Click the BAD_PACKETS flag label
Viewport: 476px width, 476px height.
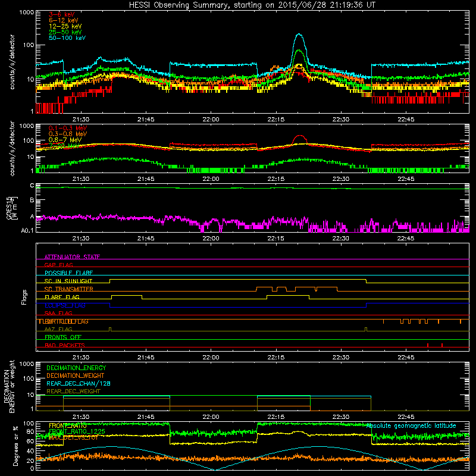point(65,345)
